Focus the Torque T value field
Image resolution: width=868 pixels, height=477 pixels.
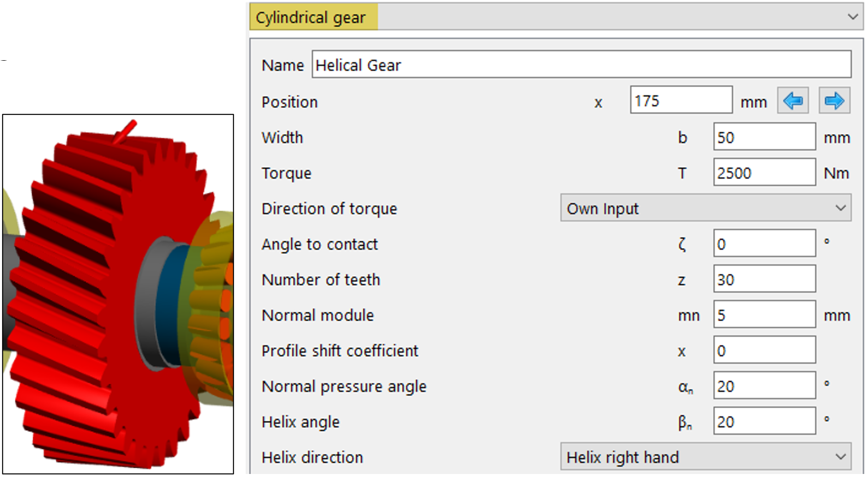click(x=764, y=172)
